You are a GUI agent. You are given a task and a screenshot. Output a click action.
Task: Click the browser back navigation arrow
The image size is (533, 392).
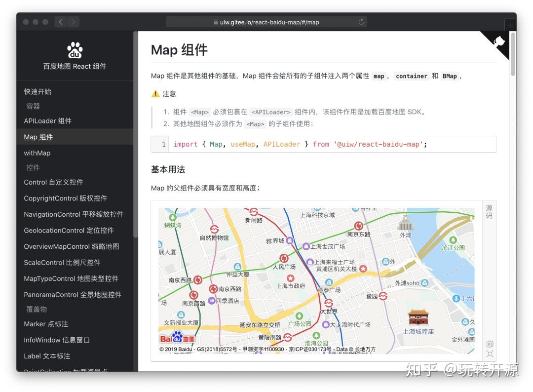click(60, 22)
